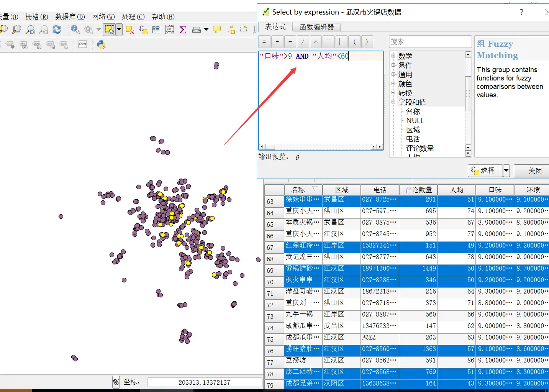Activate the Measure ruler tool
Image resolution: width=549 pixels, height=392 pixels.
[x=197, y=30]
